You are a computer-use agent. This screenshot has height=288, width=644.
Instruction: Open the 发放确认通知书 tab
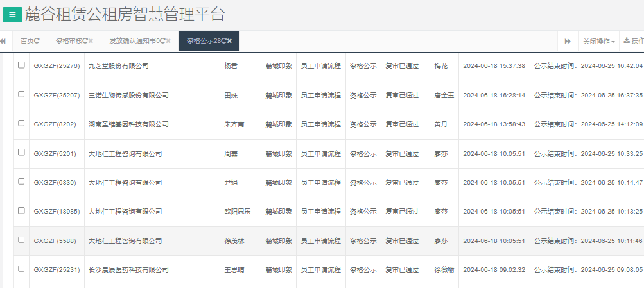pos(134,41)
